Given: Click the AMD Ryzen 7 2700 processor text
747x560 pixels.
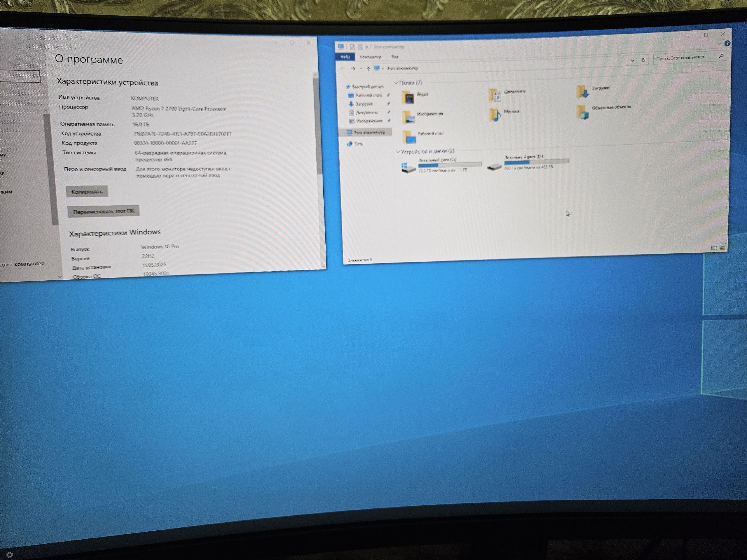Looking at the screenshot, I should tap(179, 112).
